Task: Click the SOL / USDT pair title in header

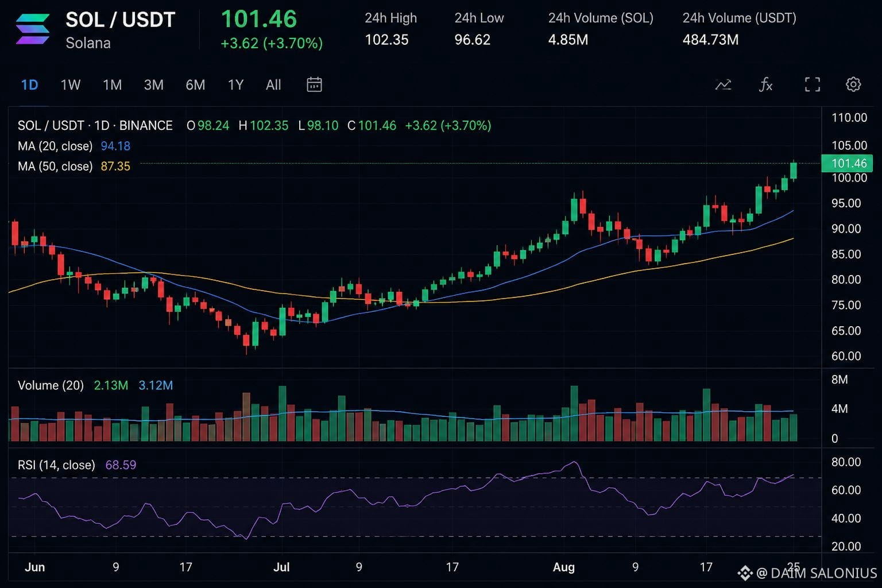Action: click(x=120, y=20)
